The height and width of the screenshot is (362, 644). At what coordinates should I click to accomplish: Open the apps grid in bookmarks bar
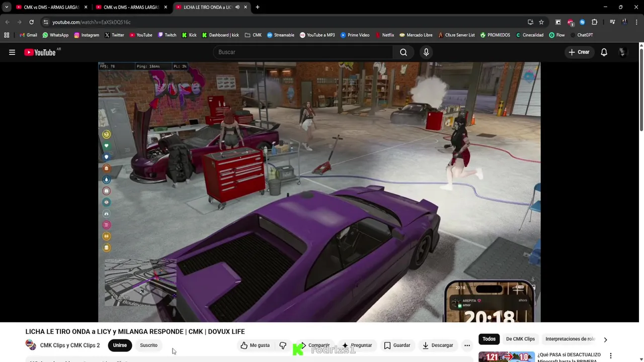(x=7, y=35)
